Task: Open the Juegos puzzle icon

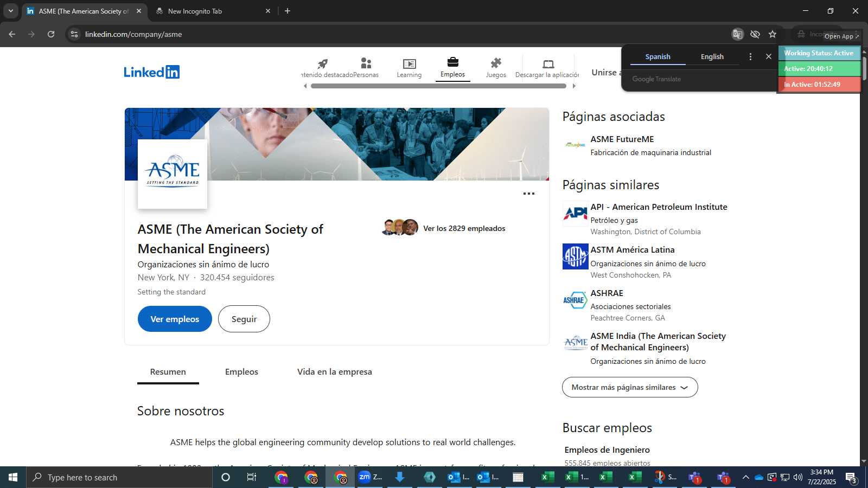Action: (496, 68)
